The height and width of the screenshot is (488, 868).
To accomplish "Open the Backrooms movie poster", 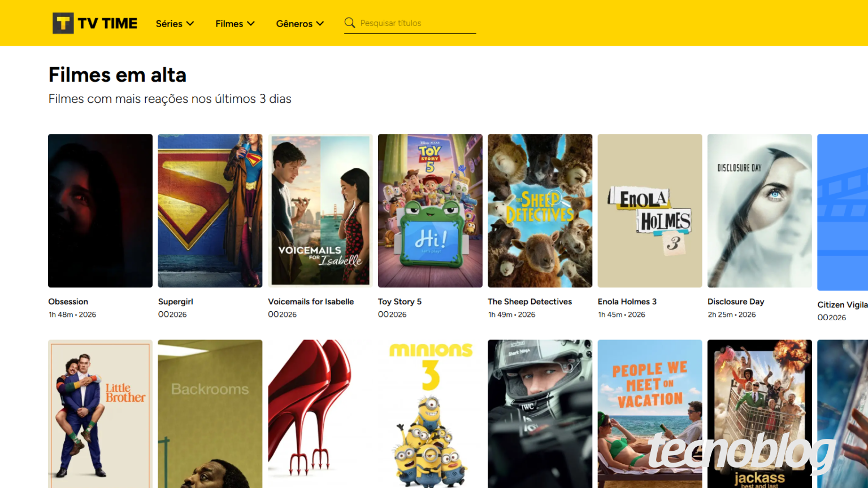I will coord(210,414).
